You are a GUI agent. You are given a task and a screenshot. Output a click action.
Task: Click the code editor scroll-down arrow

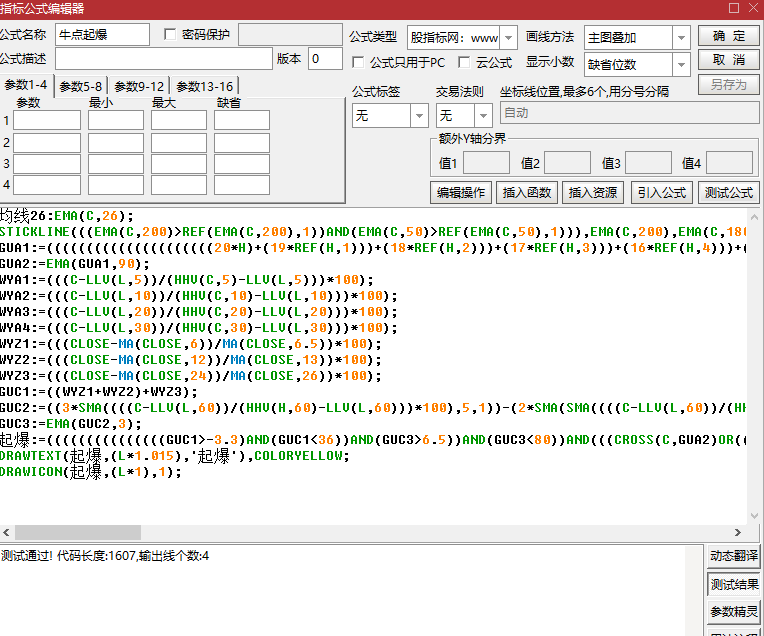(754, 516)
